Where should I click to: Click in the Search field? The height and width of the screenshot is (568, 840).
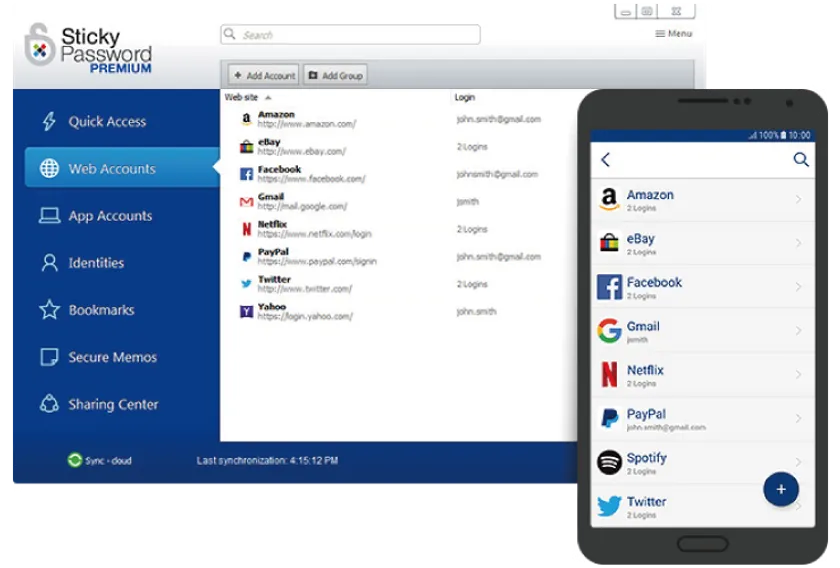pyautogui.click(x=350, y=35)
